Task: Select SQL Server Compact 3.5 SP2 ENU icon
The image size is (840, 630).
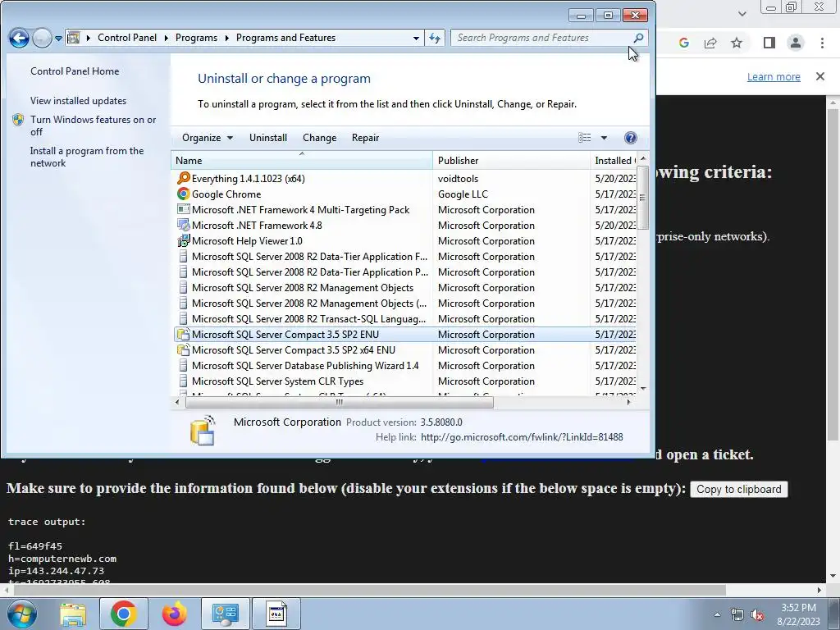Action: (183, 335)
